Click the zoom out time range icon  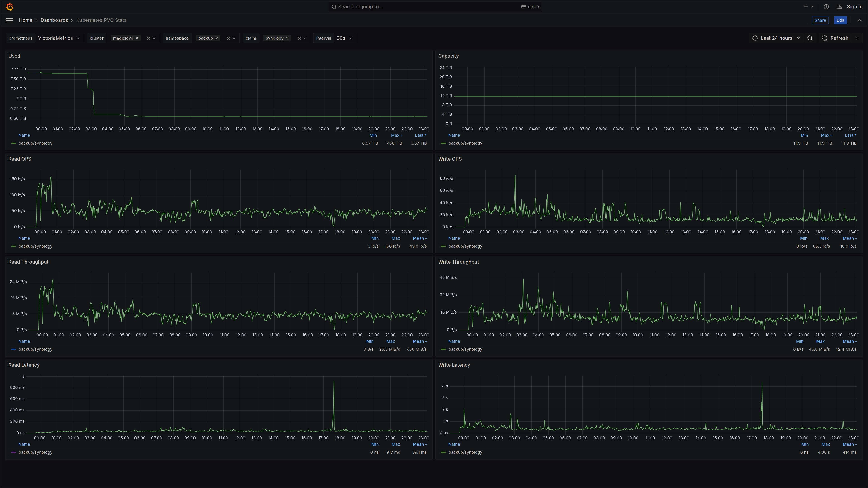coord(810,38)
